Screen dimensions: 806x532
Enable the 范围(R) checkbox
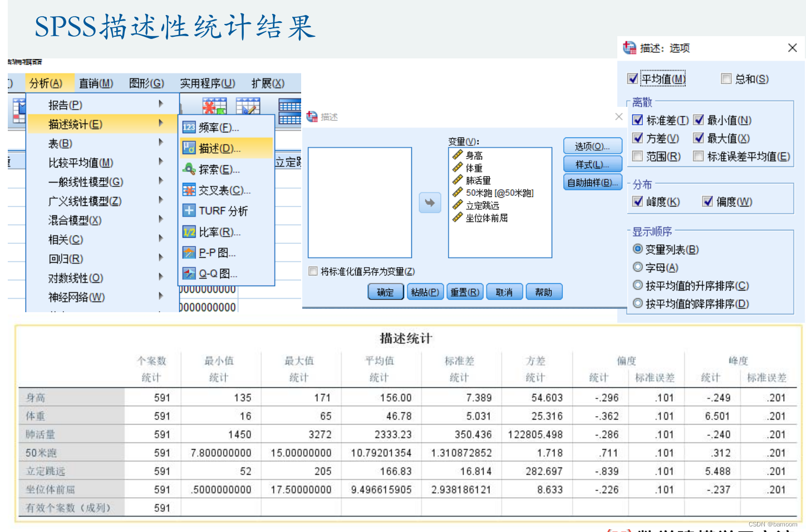(638, 156)
